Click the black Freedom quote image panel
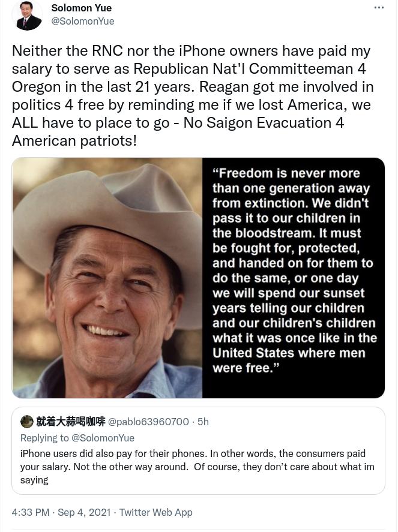The image size is (398, 532). 294,278
